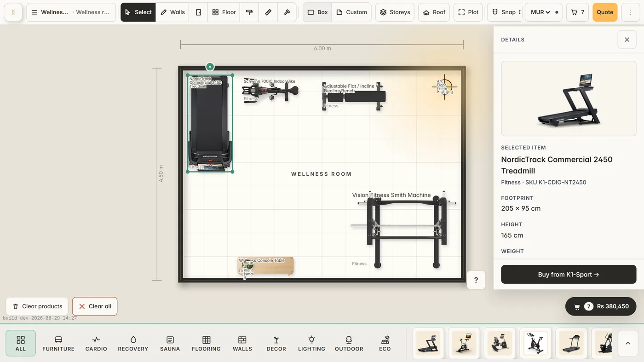This screenshot has width=644, height=362.
Task: Select the ECO category tab
Action: [x=385, y=343]
